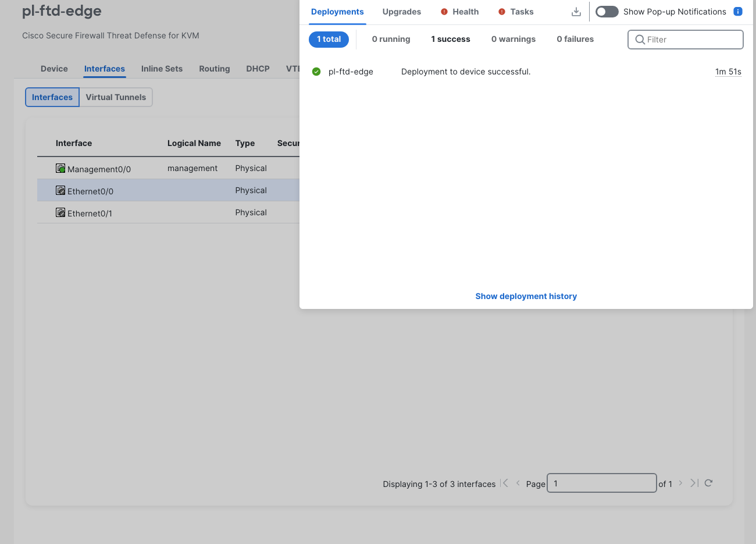Switch to the Health tab
The image size is (756, 544).
[465, 12]
